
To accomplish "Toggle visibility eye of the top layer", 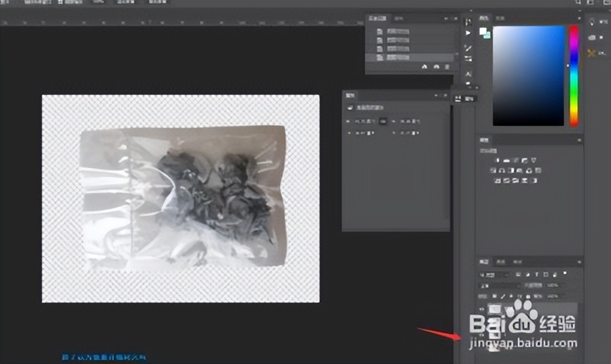I will pos(481,310).
